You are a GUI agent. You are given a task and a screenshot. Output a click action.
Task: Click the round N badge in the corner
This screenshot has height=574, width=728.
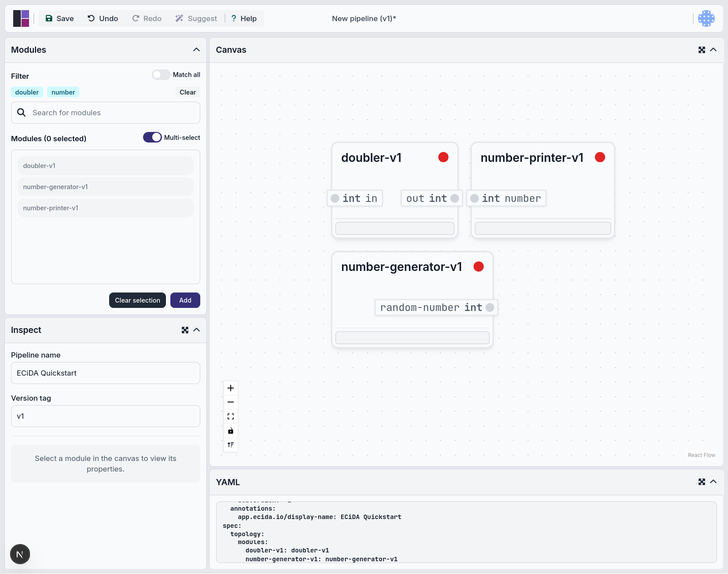point(20,554)
